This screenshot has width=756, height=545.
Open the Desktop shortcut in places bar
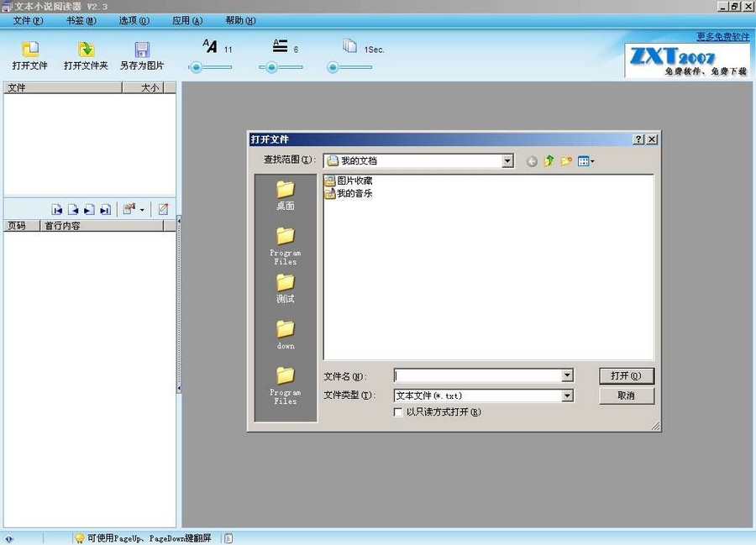pos(286,195)
